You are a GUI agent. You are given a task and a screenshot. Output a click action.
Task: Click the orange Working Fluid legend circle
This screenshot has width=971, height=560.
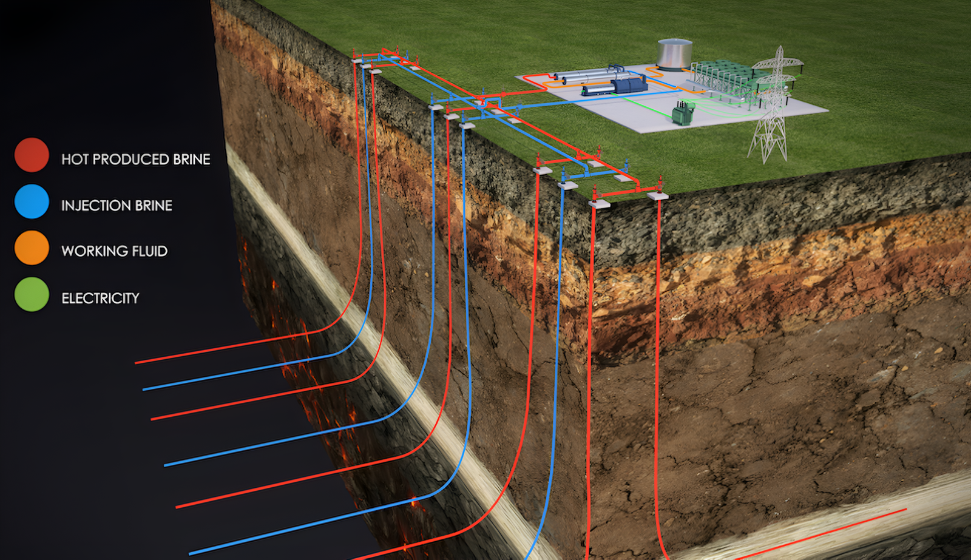point(32,248)
